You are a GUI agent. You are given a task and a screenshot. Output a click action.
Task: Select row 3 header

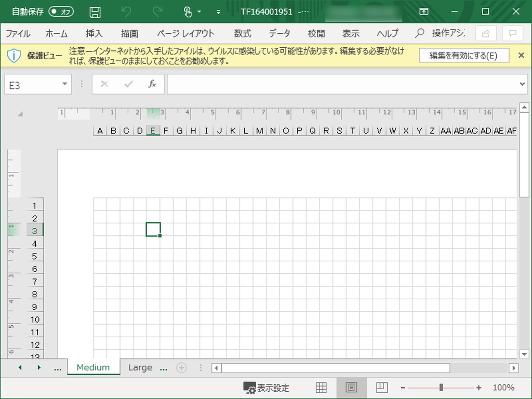point(35,231)
